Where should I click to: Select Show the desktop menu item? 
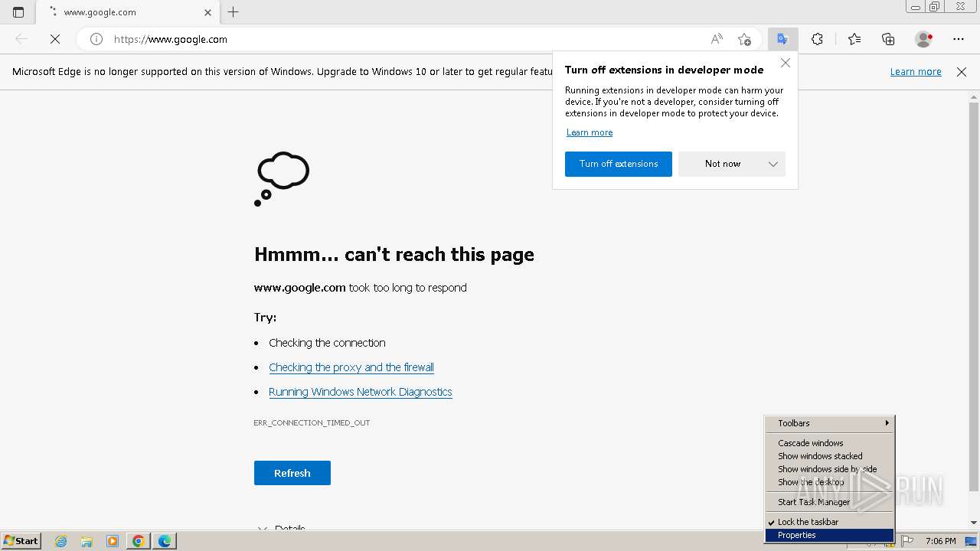(x=830, y=482)
